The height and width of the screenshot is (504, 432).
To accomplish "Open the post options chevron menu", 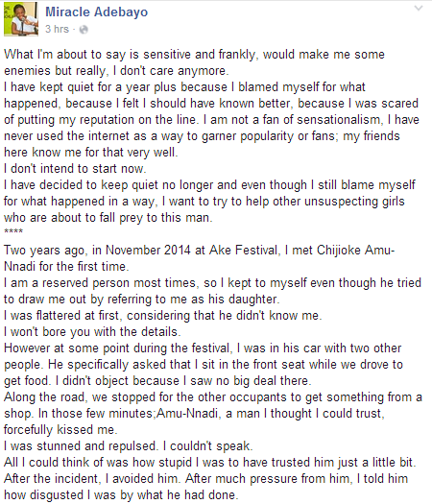I will point(419,9).
